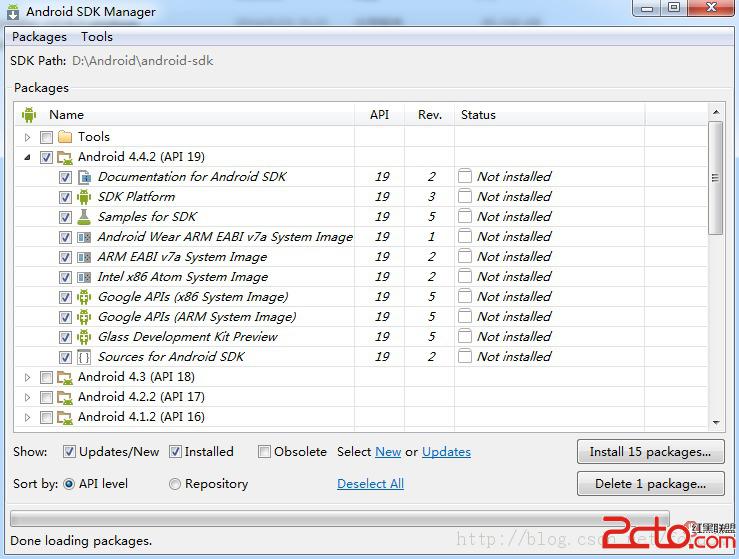Screen dimensions: 739x559
Task: Uncheck Sources for Android SDK checkbox
Action: 66,358
